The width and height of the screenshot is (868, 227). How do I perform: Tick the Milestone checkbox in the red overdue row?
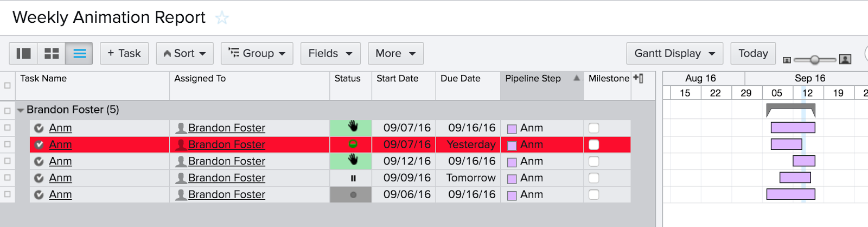[594, 144]
